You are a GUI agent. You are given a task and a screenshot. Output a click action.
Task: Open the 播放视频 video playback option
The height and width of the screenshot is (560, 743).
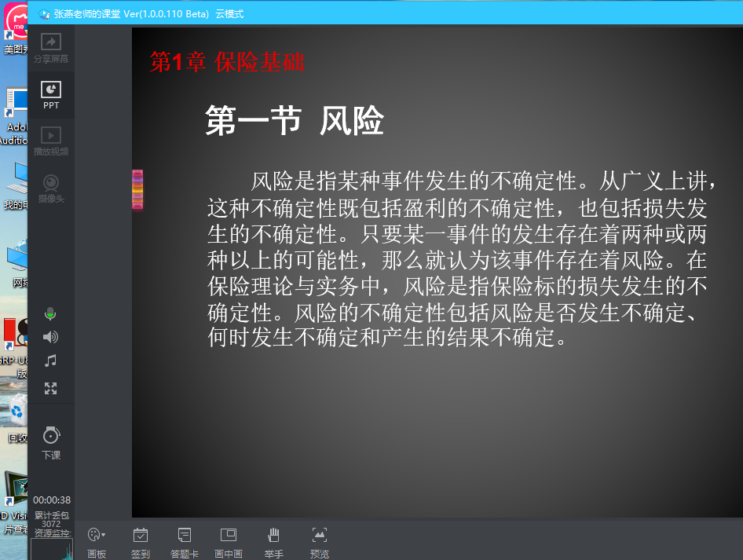[x=51, y=141]
